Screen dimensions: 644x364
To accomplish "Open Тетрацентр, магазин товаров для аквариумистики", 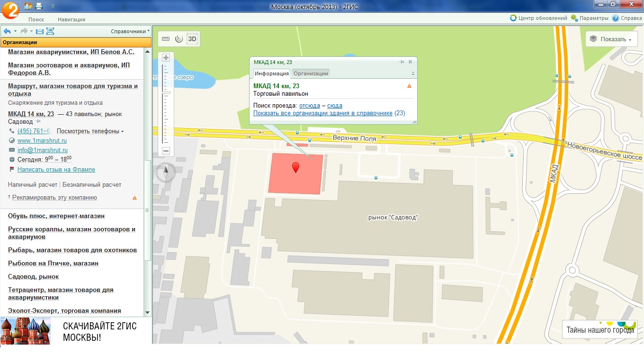I will pyautogui.click(x=61, y=293).
